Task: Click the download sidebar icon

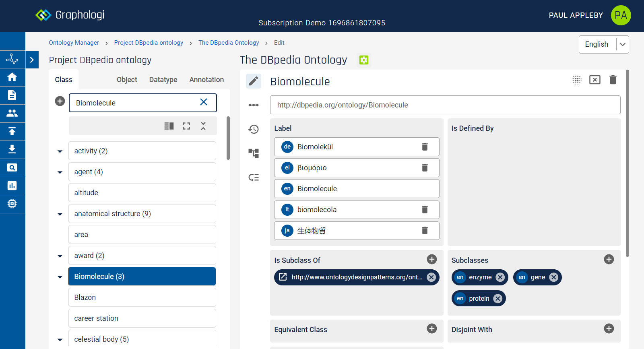Action: 12,149
